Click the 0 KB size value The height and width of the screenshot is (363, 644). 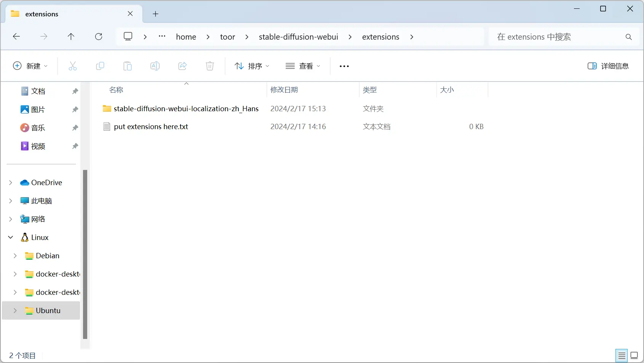(476, 126)
